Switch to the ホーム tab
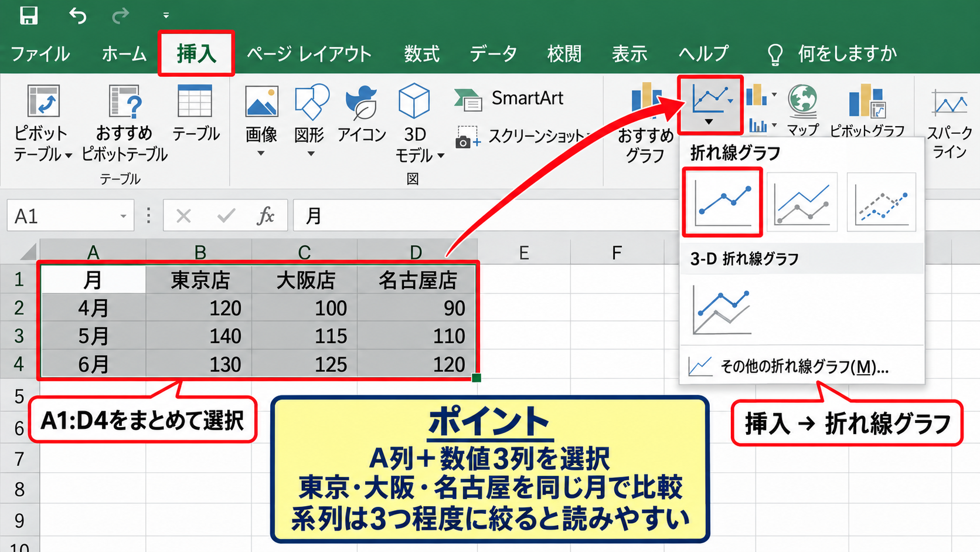 click(x=124, y=54)
